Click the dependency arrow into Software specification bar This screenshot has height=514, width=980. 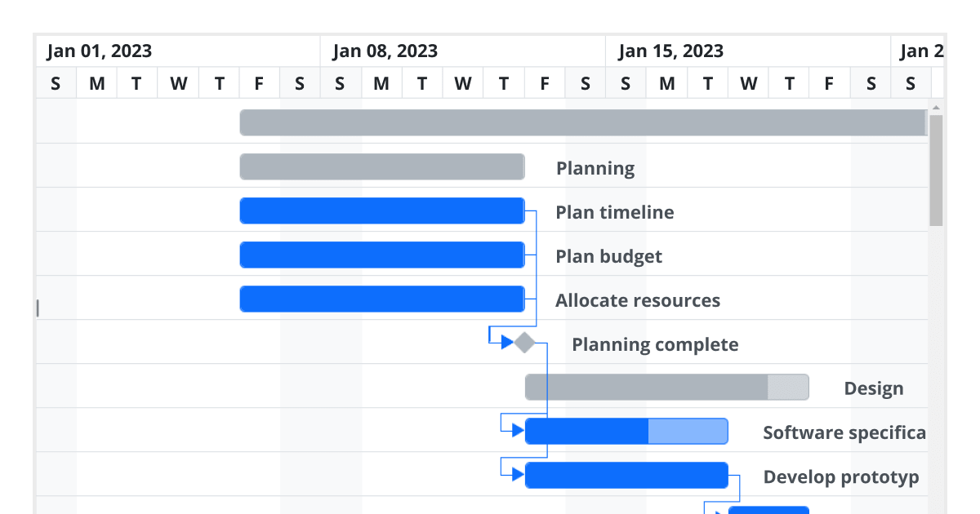(518, 430)
